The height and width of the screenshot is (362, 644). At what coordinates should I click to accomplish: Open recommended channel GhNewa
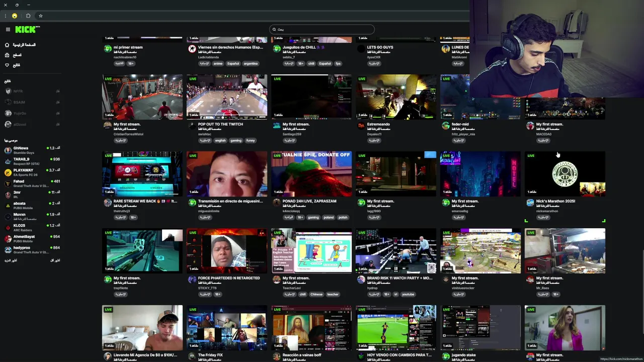tap(31, 150)
